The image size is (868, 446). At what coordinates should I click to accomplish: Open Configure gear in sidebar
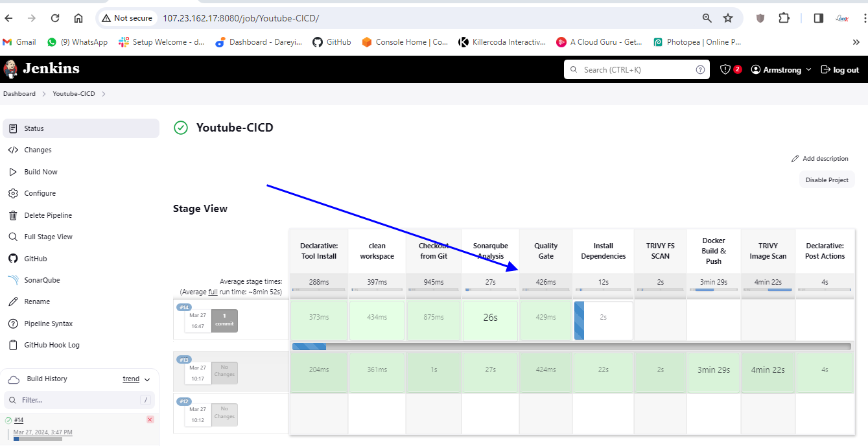point(13,193)
